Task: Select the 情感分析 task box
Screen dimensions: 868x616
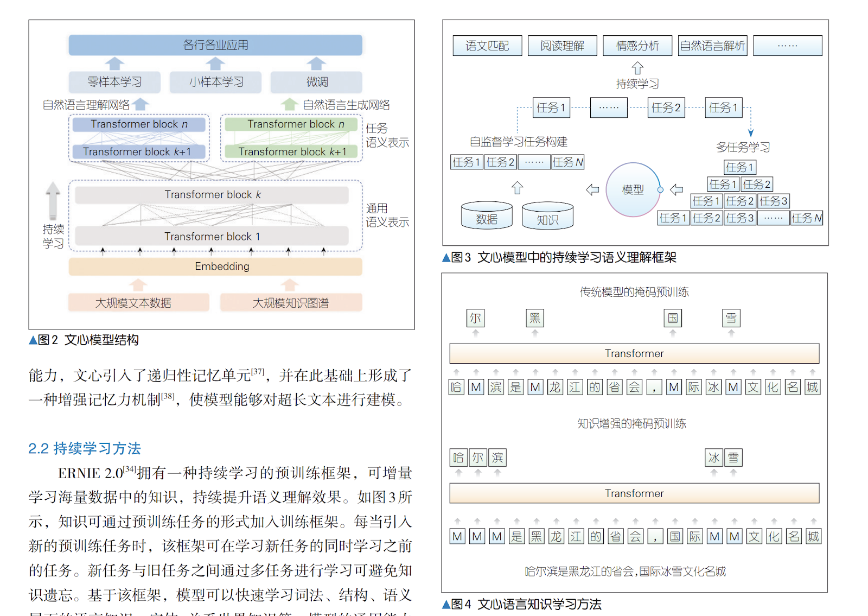Action: point(637,46)
